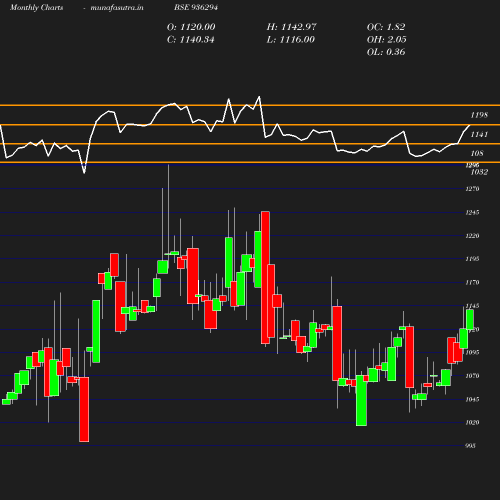500x500 pixels.
Task: Click the close value 'C: 1140.34'
Action: coord(191,40)
